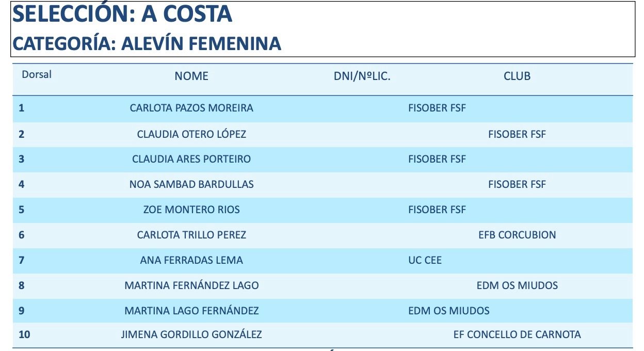The width and height of the screenshot is (644, 351).
Task: Click player name MARTINA FERNÁNDEZ LAGO
Action: click(x=191, y=285)
